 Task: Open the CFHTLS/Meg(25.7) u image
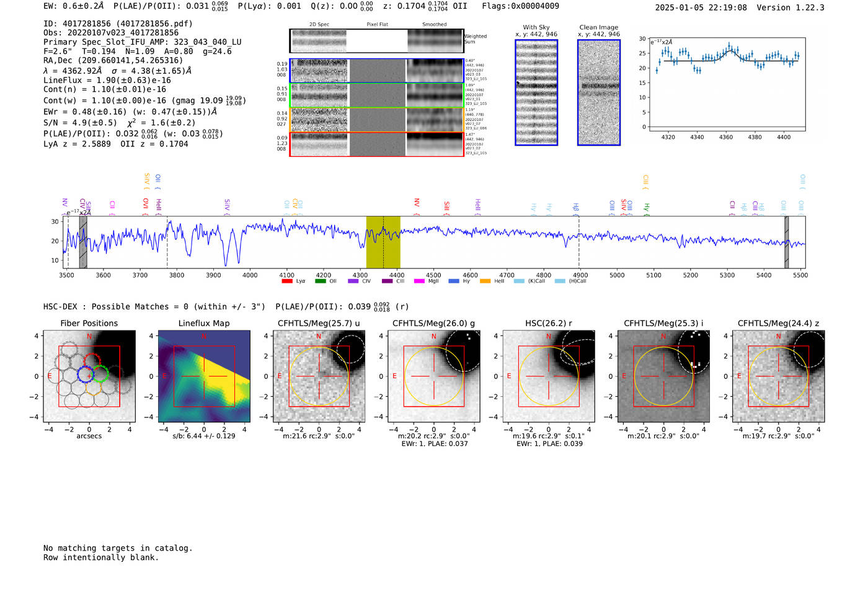tap(319, 376)
